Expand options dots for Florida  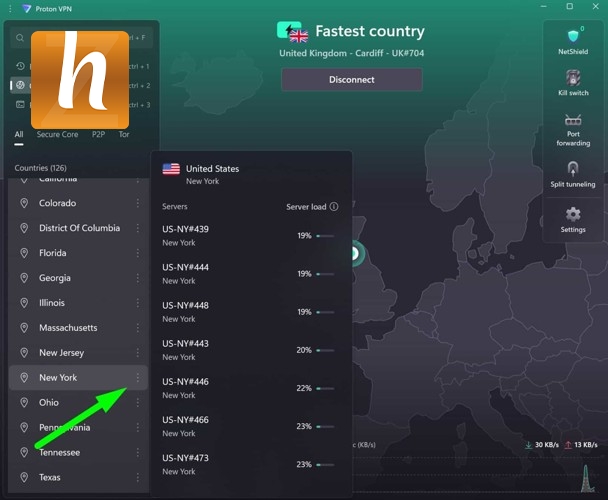tap(138, 253)
